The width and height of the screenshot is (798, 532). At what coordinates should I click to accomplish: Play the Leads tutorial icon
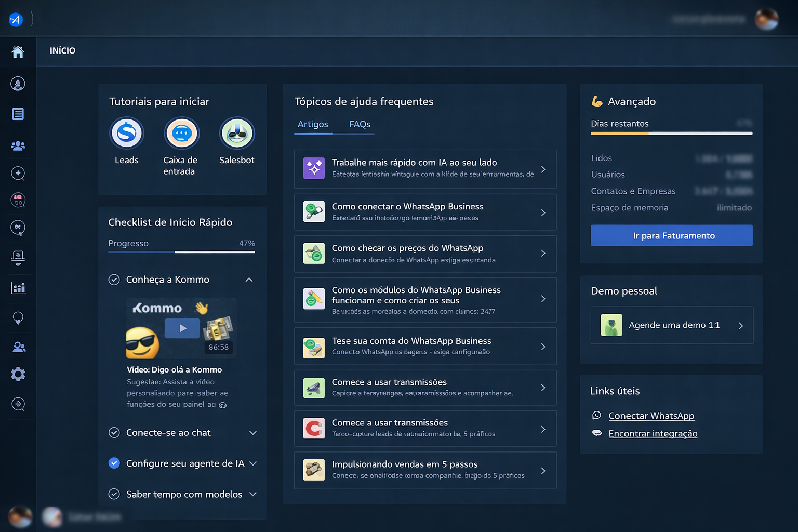coord(127,133)
